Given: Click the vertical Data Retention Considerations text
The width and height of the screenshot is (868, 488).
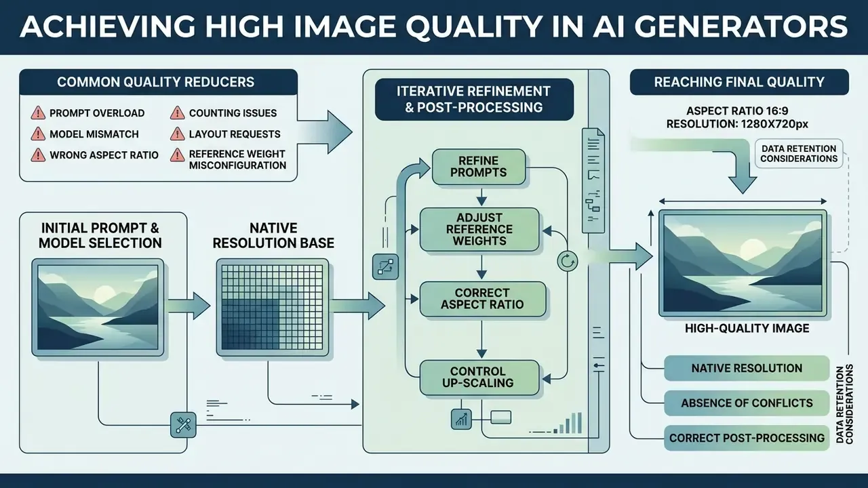Looking at the screenshot, I should (x=846, y=405).
